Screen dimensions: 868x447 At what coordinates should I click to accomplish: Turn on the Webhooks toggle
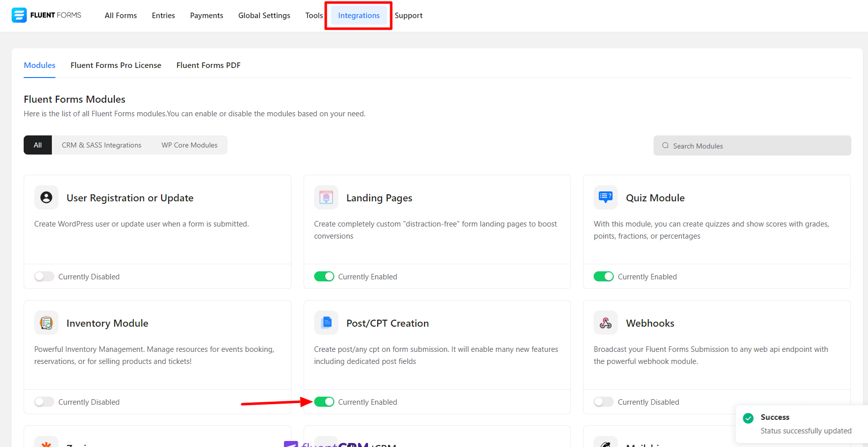coord(604,402)
